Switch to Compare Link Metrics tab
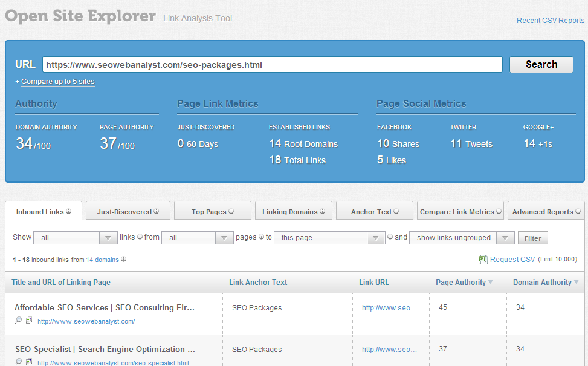The image size is (588, 366). click(x=460, y=211)
